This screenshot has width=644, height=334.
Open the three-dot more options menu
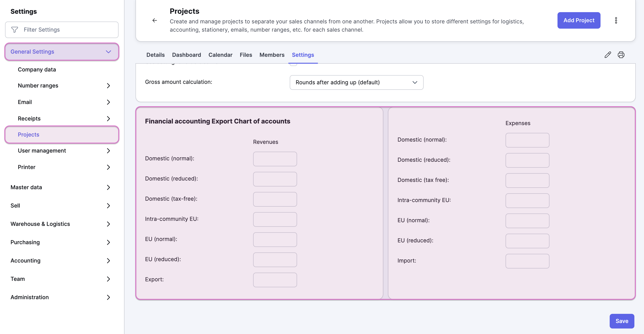616,20
